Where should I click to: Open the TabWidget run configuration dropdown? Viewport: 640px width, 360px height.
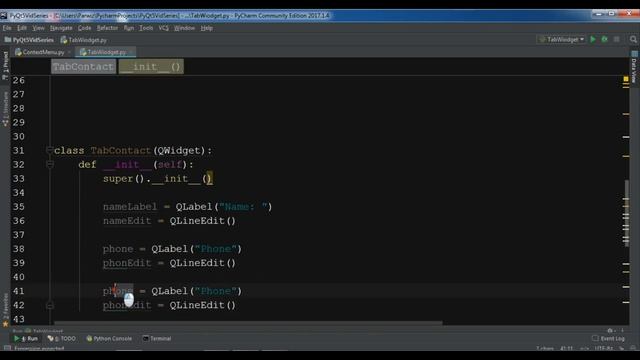(x=562, y=40)
